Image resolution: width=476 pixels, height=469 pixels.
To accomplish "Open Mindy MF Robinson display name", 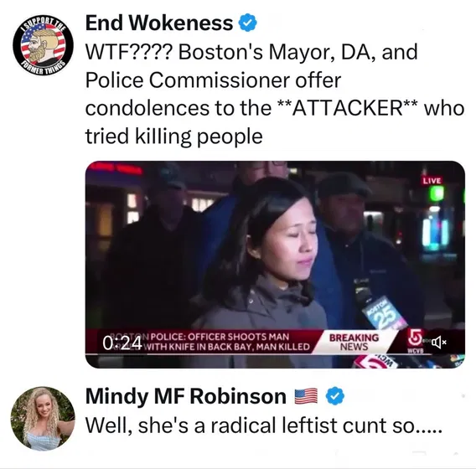I will 186,396.
